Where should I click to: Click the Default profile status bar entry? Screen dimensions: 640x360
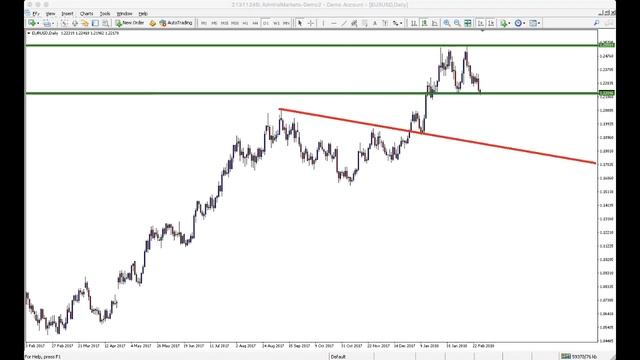click(338, 357)
